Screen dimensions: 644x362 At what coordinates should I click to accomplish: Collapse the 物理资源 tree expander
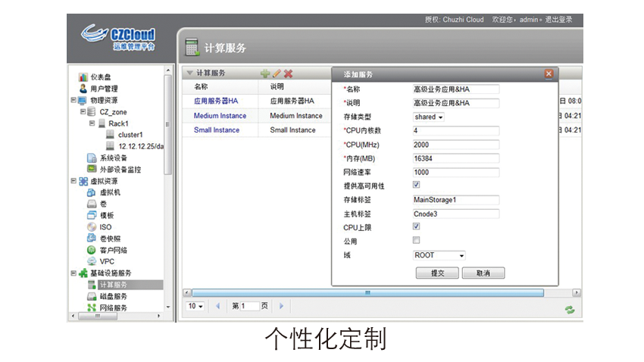pos(73,100)
